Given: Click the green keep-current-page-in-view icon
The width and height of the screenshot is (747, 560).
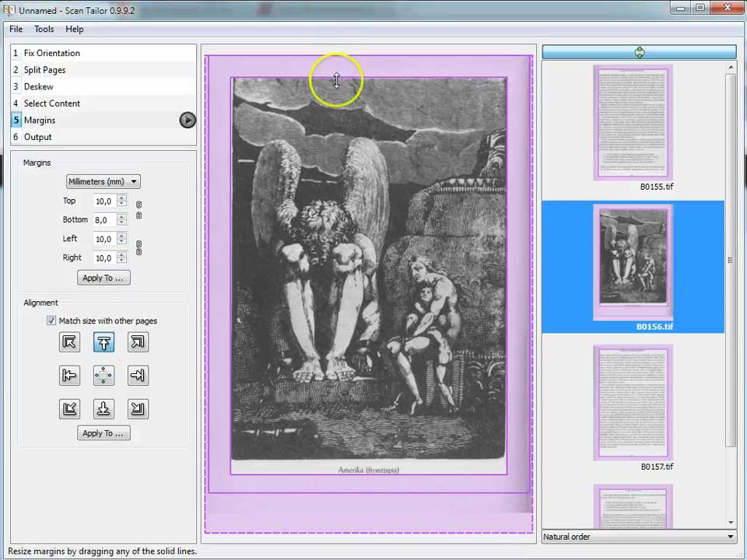Looking at the screenshot, I should [x=640, y=52].
